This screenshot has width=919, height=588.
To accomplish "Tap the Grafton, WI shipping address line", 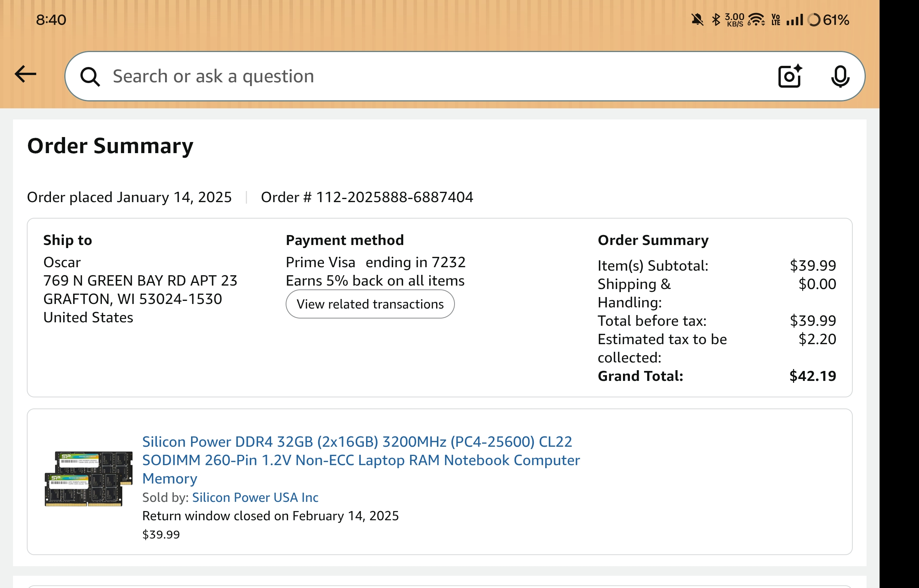I will 132,299.
